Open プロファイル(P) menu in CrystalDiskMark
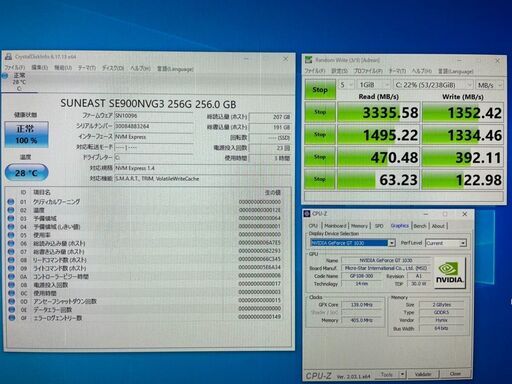This screenshot has width=512, height=384. [x=368, y=71]
